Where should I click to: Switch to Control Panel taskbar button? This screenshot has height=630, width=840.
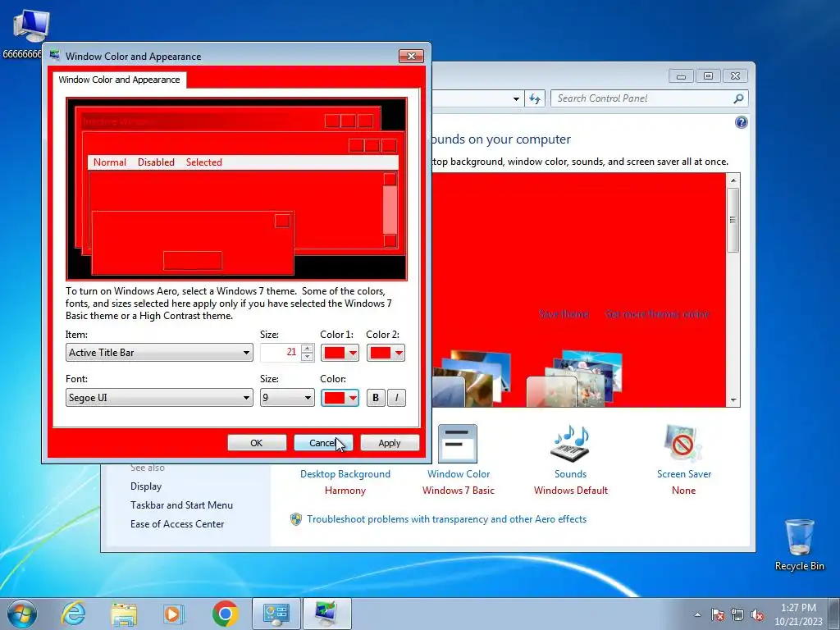276,614
